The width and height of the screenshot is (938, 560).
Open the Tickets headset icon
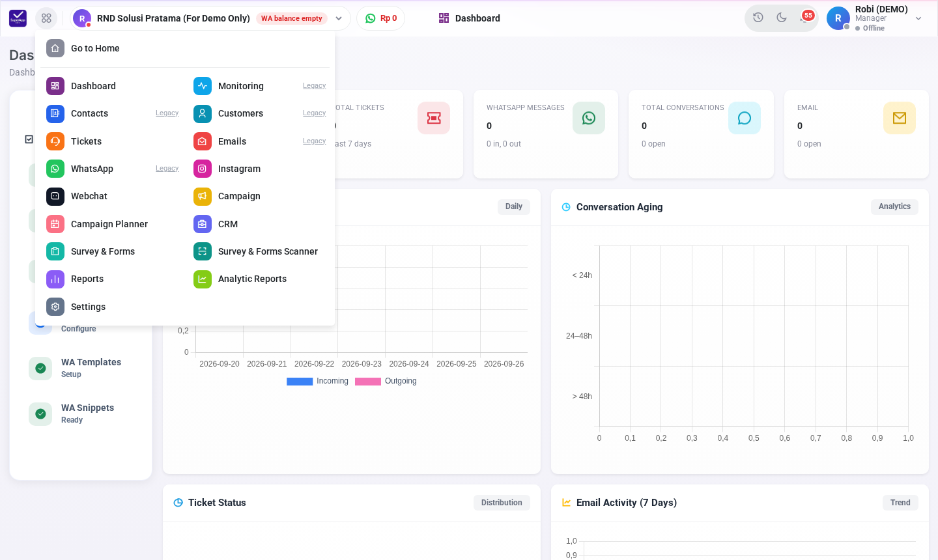pos(55,141)
